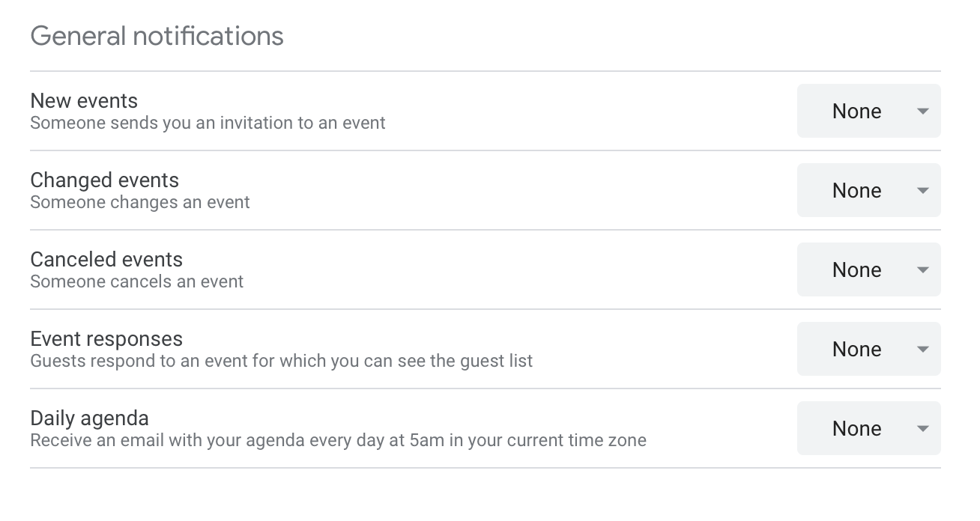Click the 'Someone sends you an invitation' description

point(208,123)
